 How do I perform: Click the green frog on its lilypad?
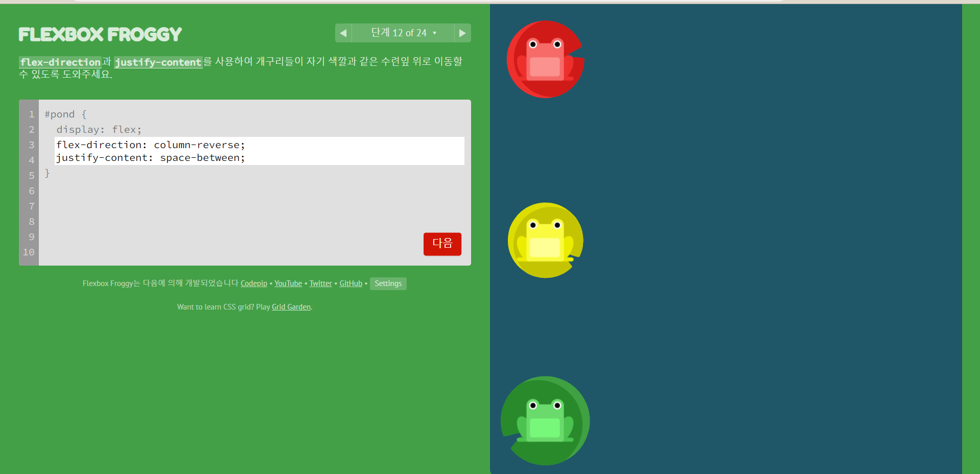(545, 421)
